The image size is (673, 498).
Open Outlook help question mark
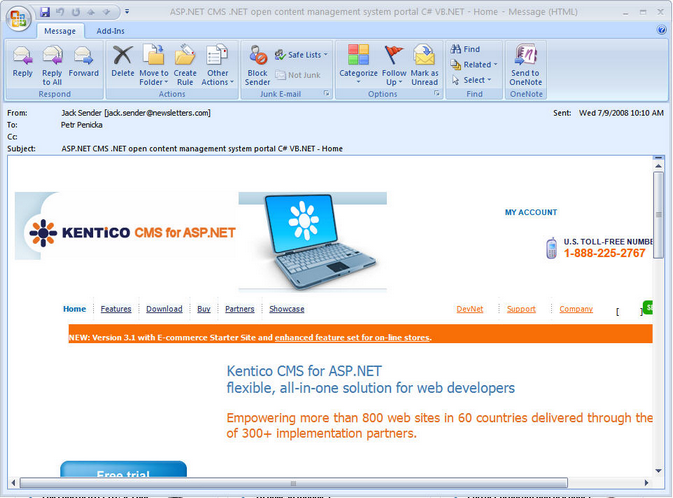click(661, 30)
